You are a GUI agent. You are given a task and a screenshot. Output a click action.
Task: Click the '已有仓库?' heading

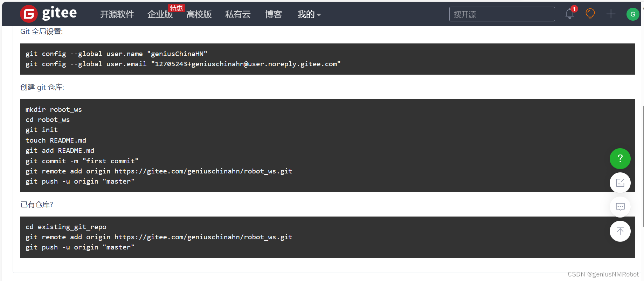[x=37, y=204]
